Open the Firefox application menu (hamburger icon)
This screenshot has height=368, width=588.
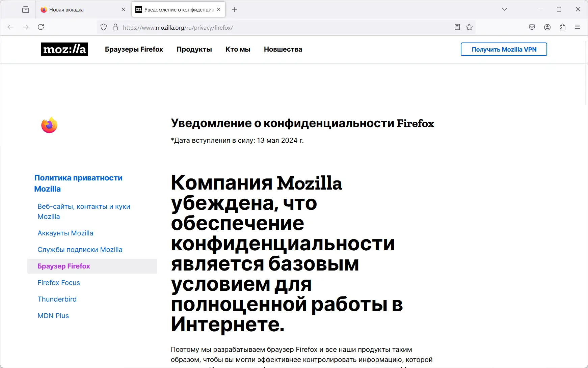tap(578, 27)
